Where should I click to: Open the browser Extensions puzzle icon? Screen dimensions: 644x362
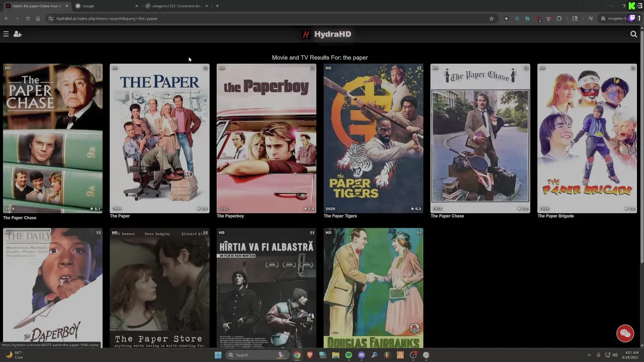(559, 19)
